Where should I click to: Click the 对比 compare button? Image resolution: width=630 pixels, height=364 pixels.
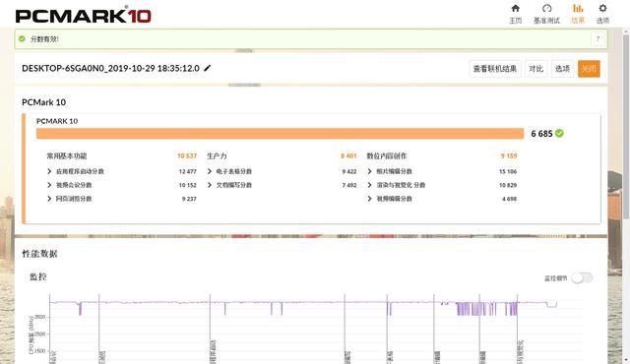click(x=535, y=69)
